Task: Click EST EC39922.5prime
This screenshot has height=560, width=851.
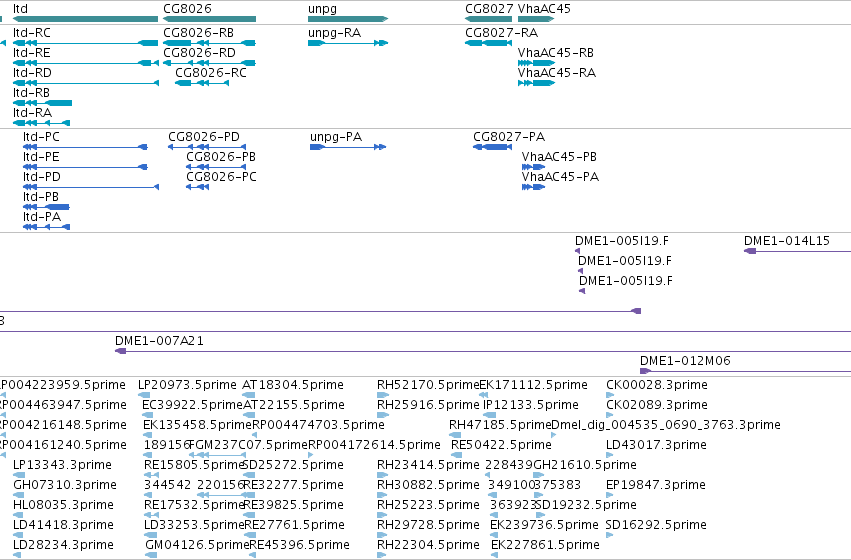Action: tap(192, 405)
